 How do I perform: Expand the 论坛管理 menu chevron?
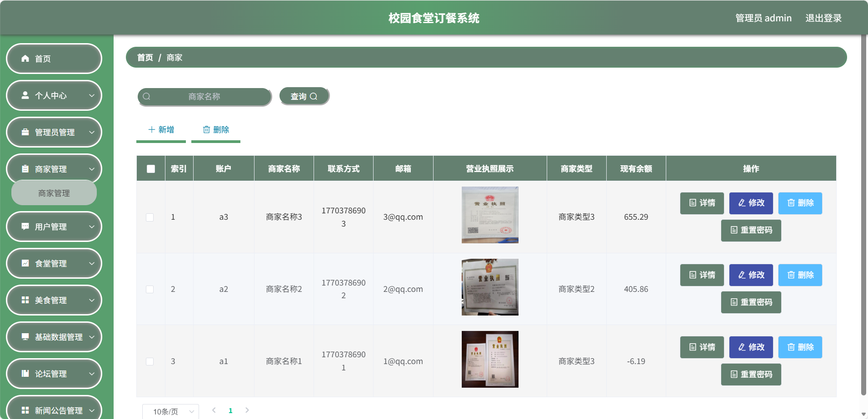[92, 374]
